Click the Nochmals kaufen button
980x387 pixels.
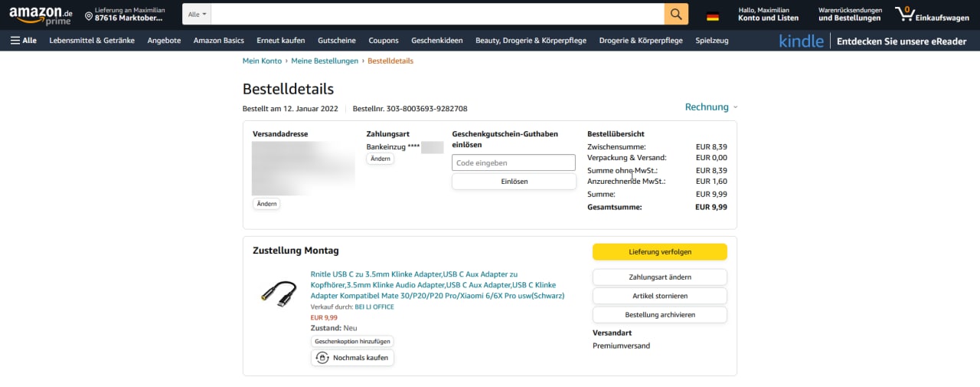pos(352,358)
